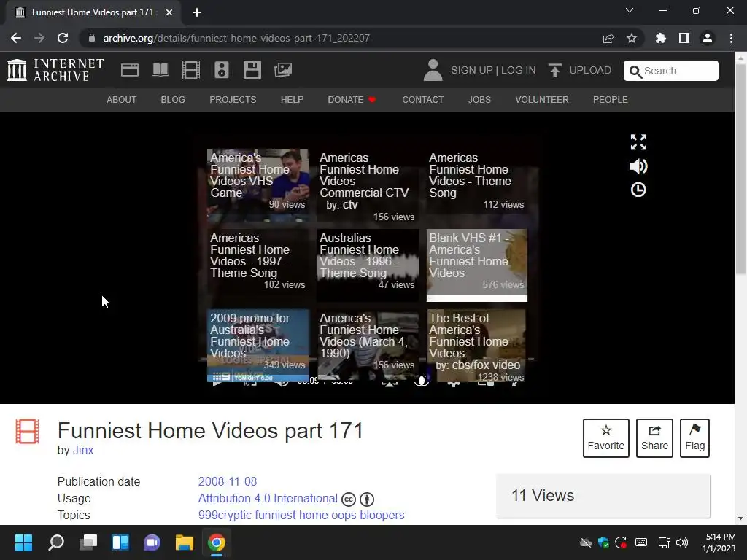Reload the page in Chrome
The height and width of the screenshot is (560, 747).
click(x=63, y=38)
